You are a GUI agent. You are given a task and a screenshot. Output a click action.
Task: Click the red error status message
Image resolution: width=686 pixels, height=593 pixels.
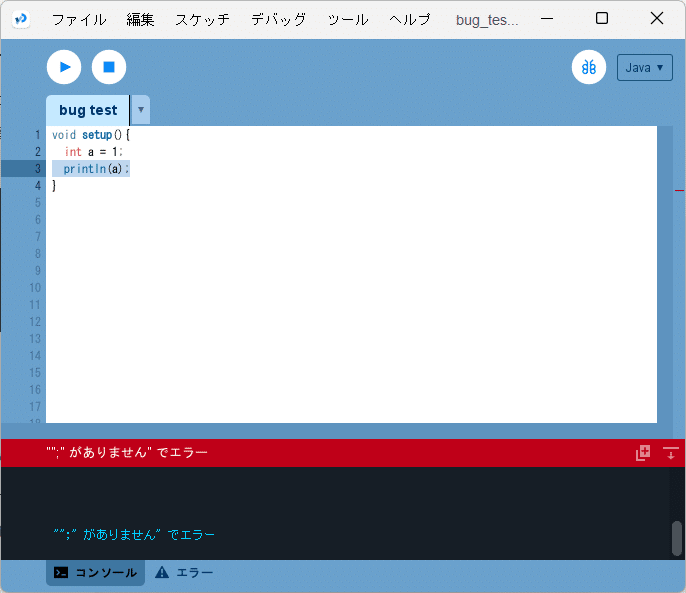click(x=127, y=452)
